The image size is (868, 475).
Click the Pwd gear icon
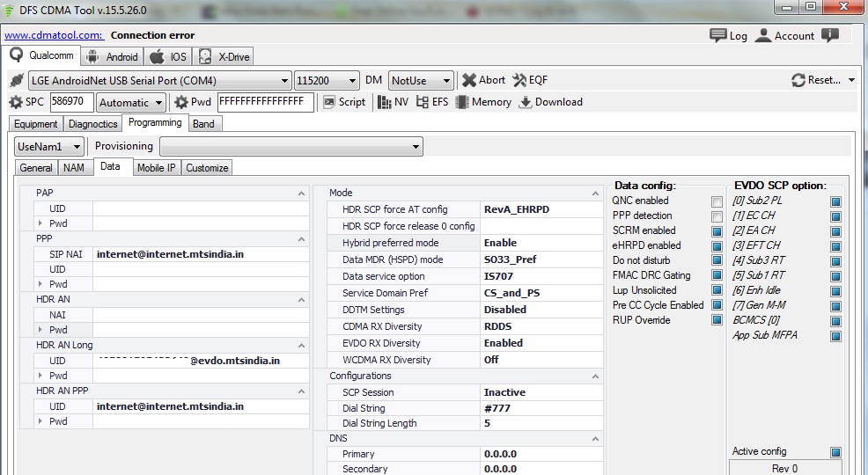click(181, 102)
